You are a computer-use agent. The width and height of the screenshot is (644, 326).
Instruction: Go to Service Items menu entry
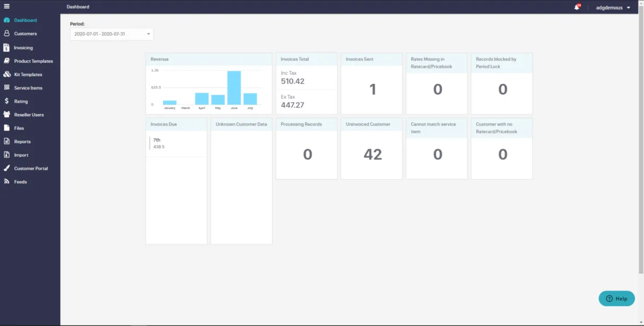(x=28, y=88)
